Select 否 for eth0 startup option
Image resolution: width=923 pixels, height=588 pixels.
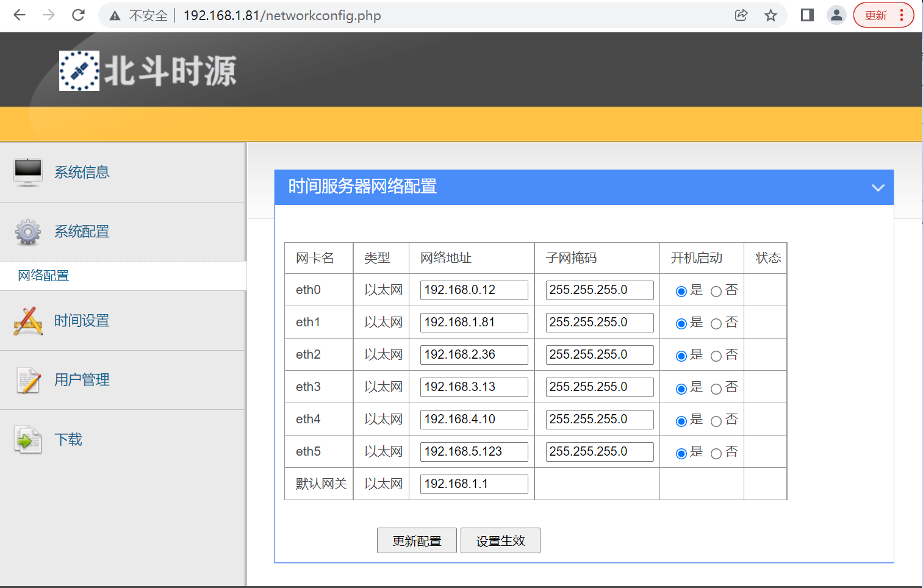716,291
